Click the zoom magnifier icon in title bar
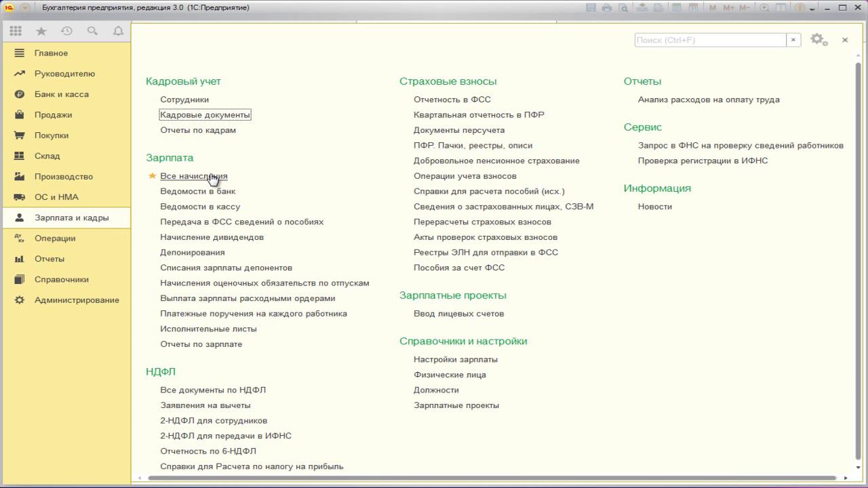This screenshot has height=488, width=868. pyautogui.click(x=765, y=7)
